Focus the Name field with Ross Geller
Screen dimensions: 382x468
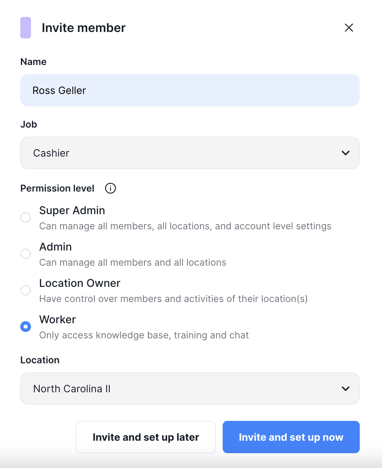point(190,90)
